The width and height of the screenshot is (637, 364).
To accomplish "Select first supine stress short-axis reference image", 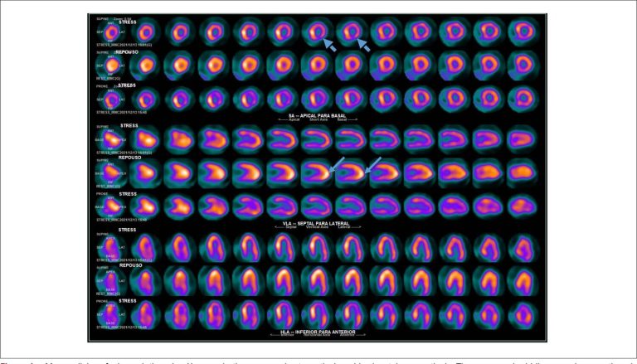I will [110, 32].
